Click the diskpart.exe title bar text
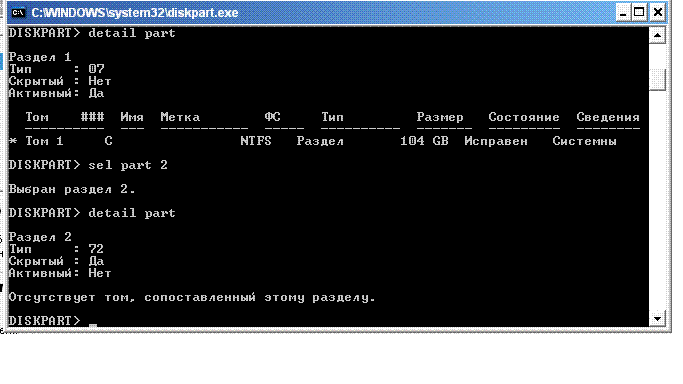This screenshot has height=384, width=683. [135, 13]
